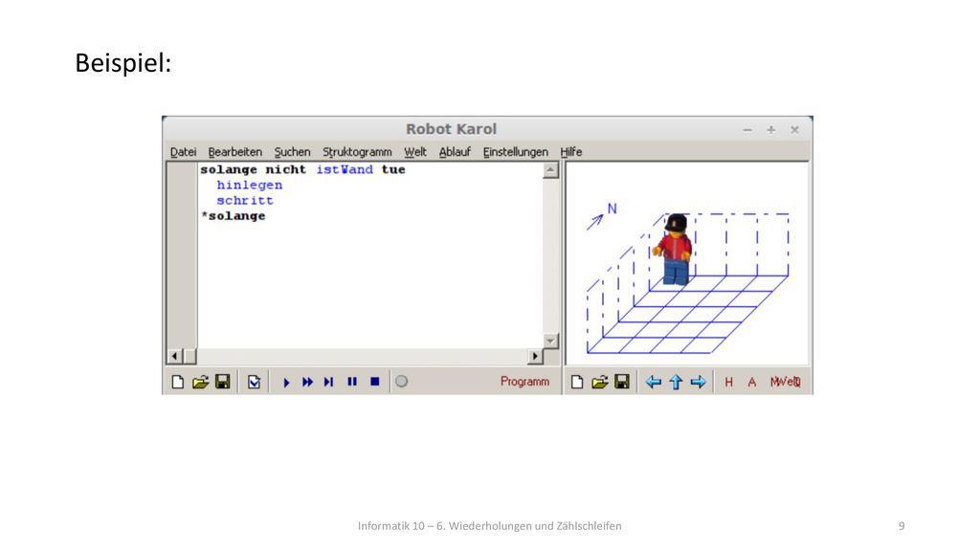This screenshot has width=980, height=551.
Task: Open a world file icon
Action: point(599,382)
